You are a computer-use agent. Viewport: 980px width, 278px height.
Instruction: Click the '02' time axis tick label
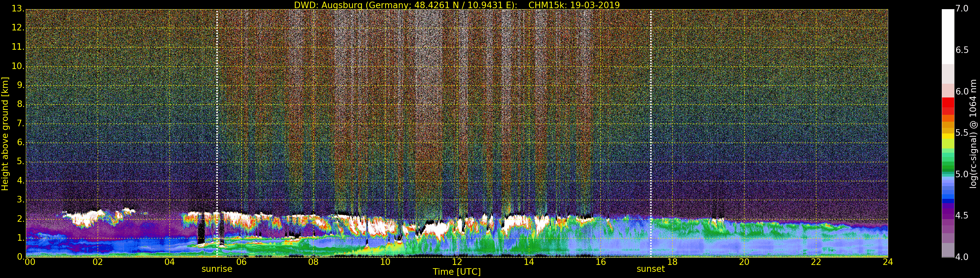click(x=98, y=262)
